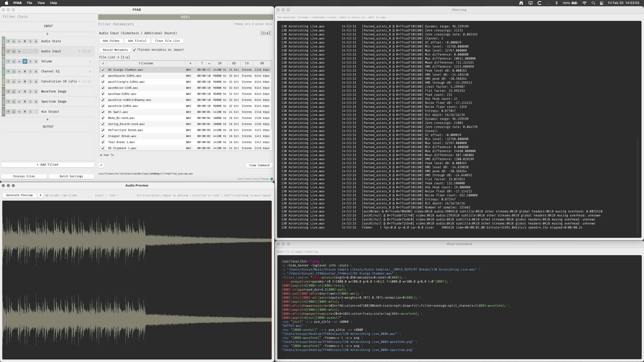Click the T column sort arrow

209,64
